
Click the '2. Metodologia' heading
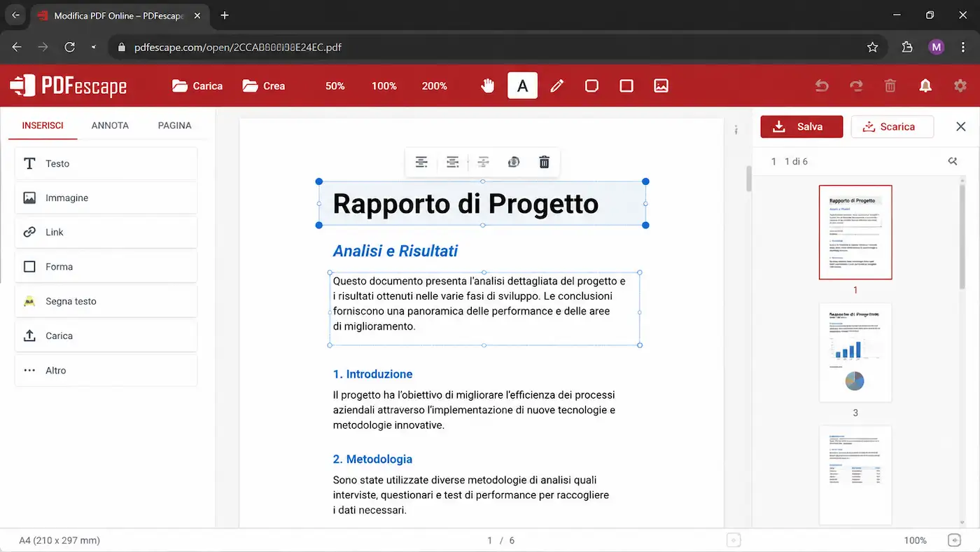pos(373,459)
